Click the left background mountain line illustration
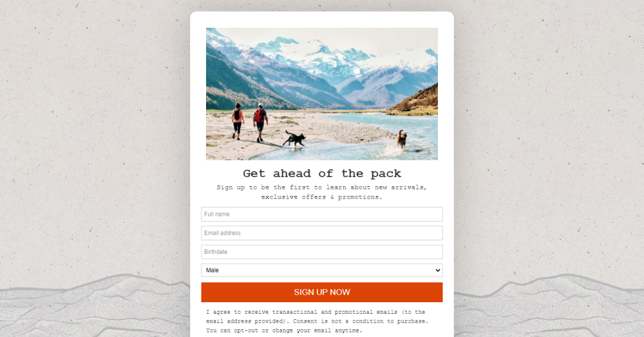 click(x=95, y=305)
